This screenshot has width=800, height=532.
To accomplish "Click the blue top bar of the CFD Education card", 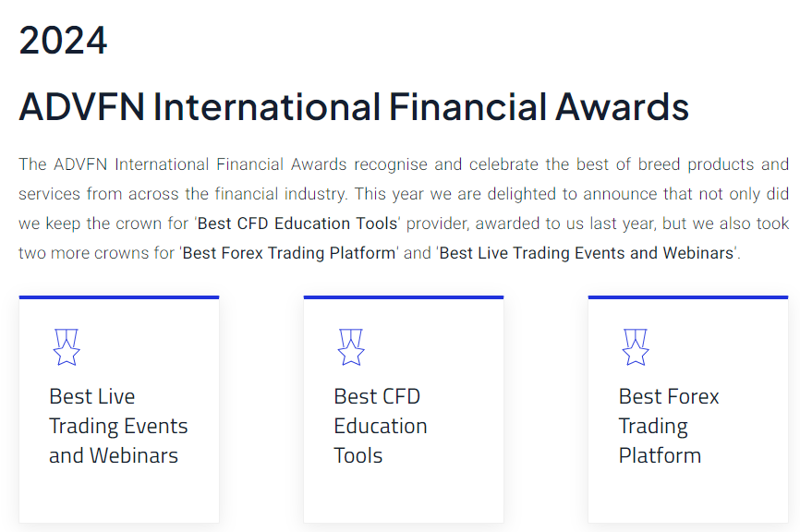I will [403, 297].
